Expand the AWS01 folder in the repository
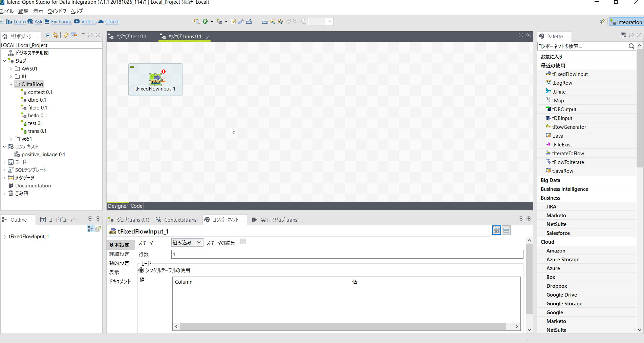644x343 pixels. 11,68
